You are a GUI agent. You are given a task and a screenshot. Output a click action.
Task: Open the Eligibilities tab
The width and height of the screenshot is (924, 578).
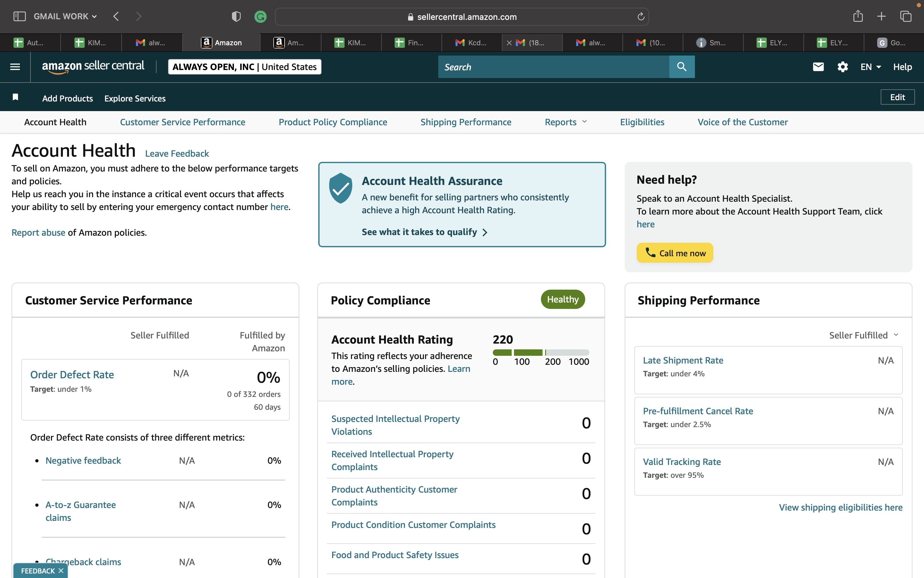pos(642,122)
